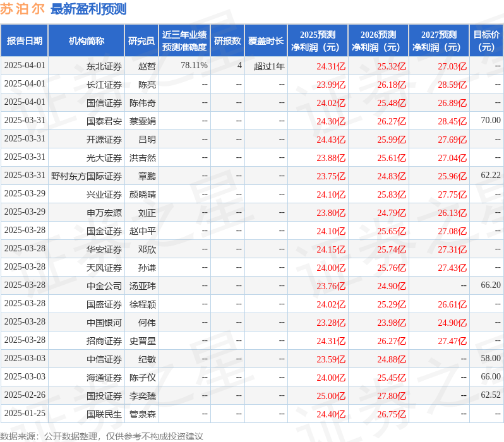
Task: Click the 数据来源 disclaimer footer text
Action: pos(102,436)
